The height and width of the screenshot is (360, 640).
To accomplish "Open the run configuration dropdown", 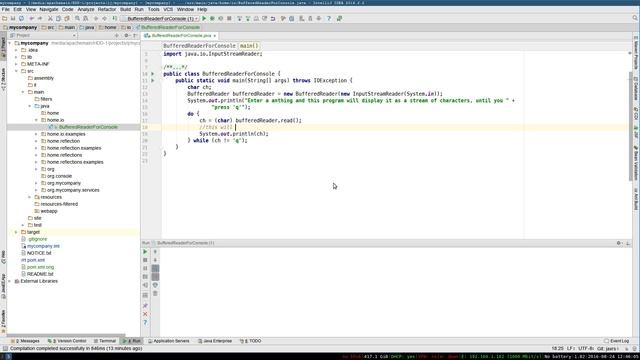I will click(x=160, y=18).
